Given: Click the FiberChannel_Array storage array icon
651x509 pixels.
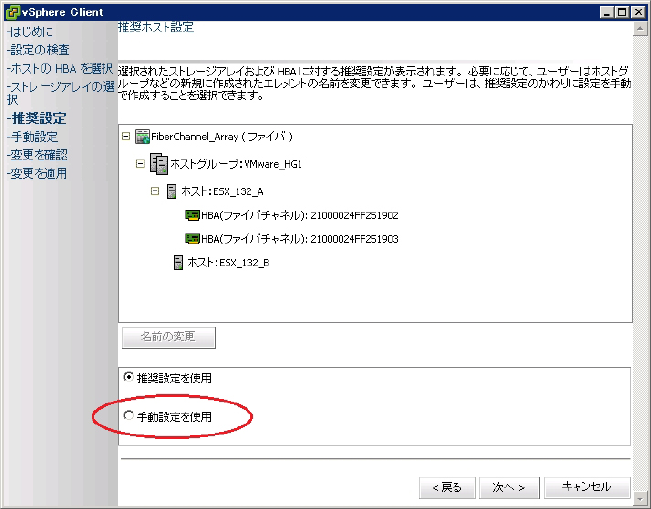Looking at the screenshot, I should [142, 137].
